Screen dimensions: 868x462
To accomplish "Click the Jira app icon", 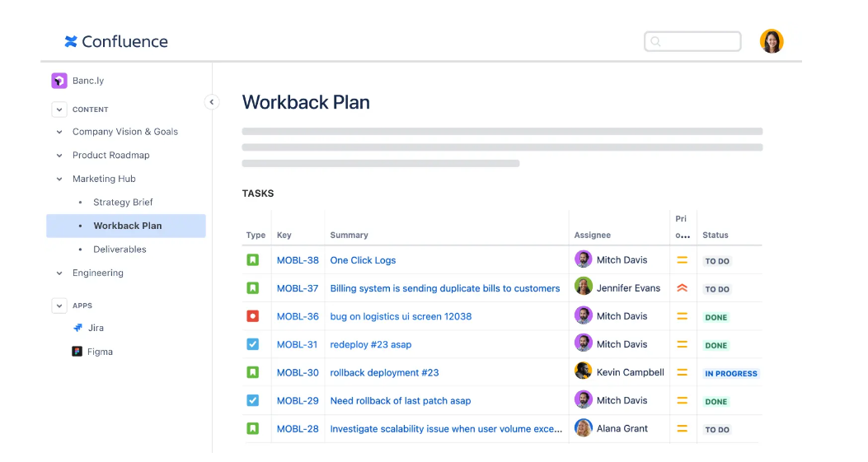I will (x=78, y=328).
